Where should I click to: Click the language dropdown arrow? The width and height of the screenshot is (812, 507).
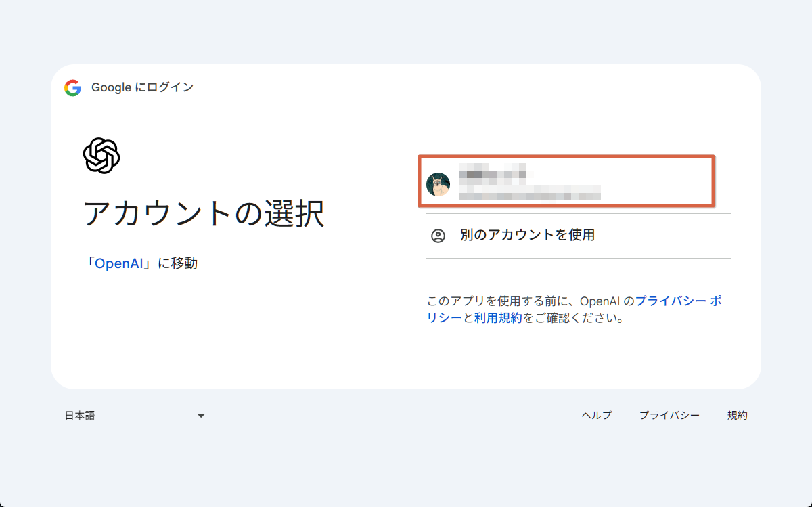(x=201, y=416)
